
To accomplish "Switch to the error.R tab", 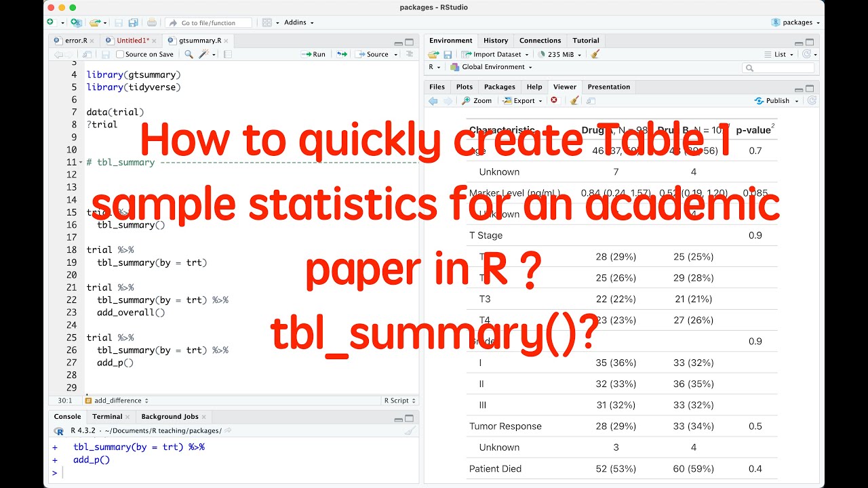I will (75, 41).
